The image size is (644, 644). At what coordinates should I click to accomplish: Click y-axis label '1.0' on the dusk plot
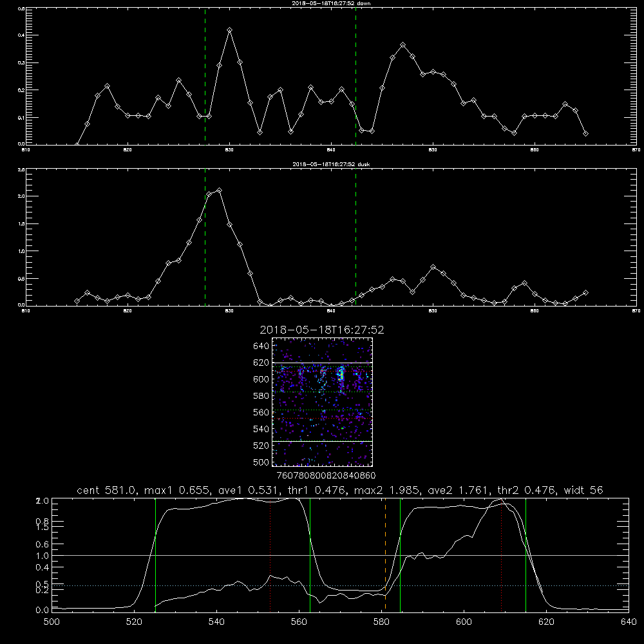[x=21, y=251]
